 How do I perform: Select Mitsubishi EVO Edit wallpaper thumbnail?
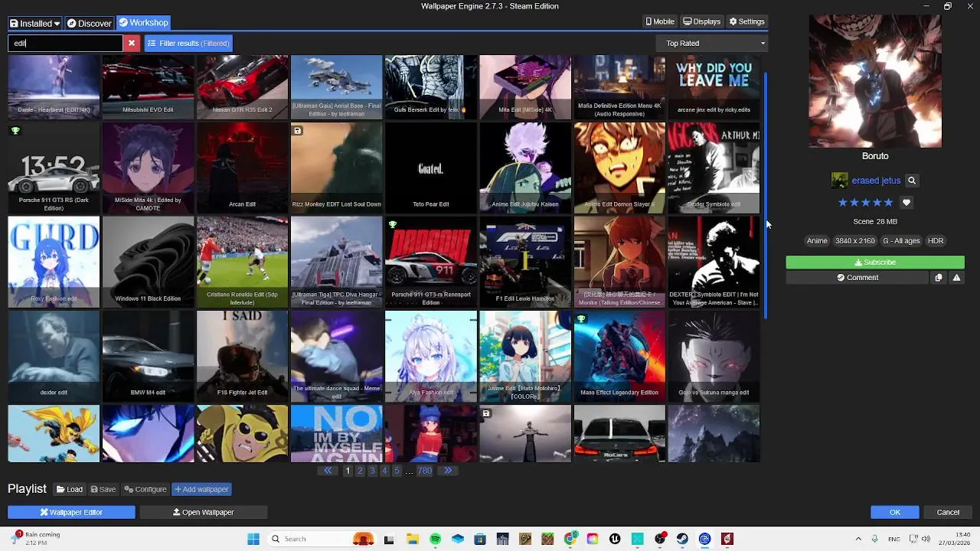[148, 86]
